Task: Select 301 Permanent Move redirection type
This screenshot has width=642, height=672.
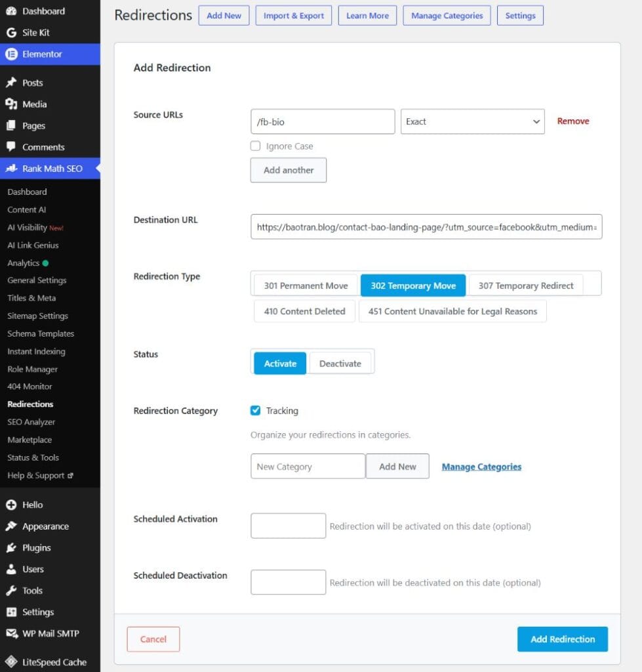Action: pyautogui.click(x=306, y=285)
